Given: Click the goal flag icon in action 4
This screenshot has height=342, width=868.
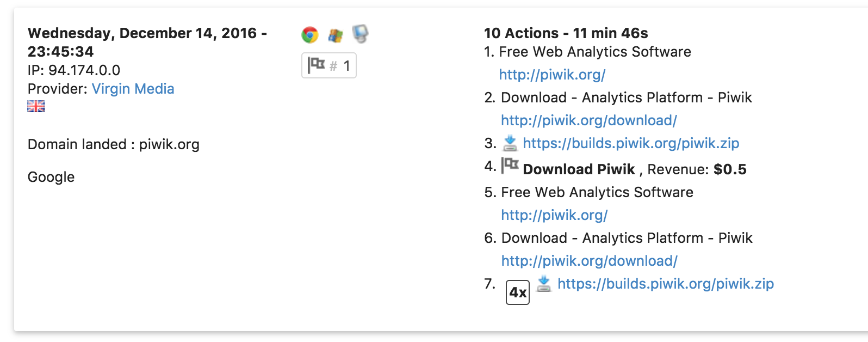Looking at the screenshot, I should [x=510, y=166].
